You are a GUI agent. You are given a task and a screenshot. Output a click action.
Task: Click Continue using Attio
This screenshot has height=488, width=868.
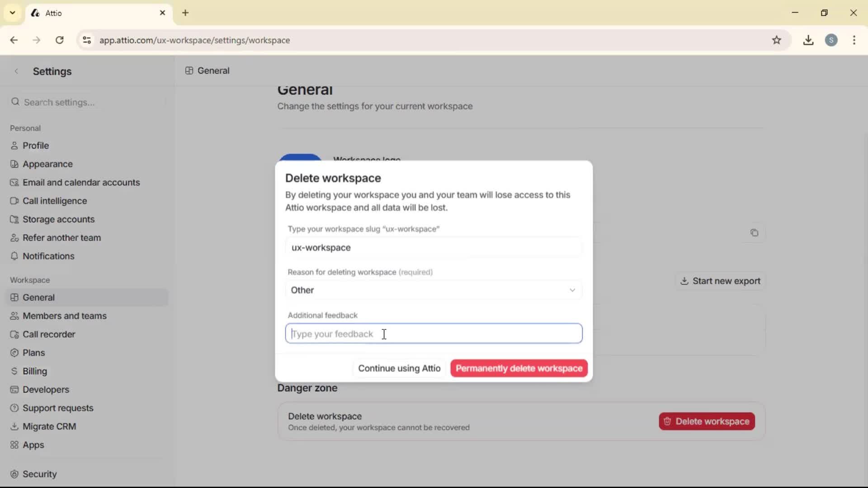point(399,368)
